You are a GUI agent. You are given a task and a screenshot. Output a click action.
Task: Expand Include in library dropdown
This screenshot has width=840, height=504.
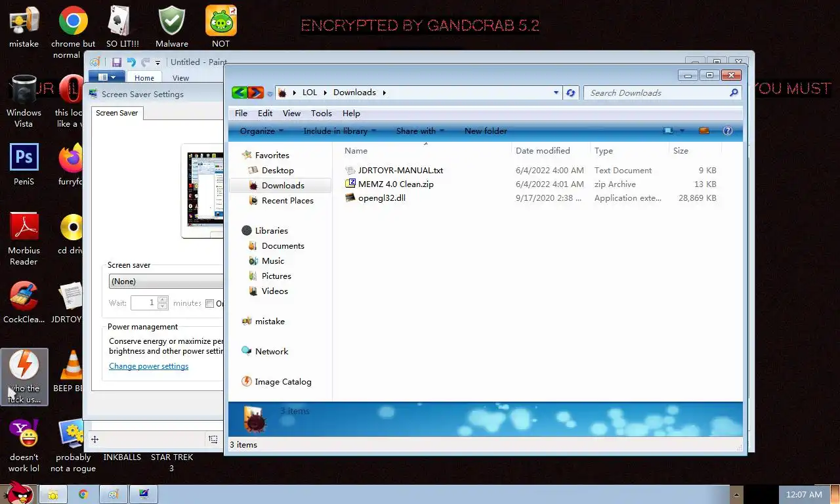pos(340,131)
